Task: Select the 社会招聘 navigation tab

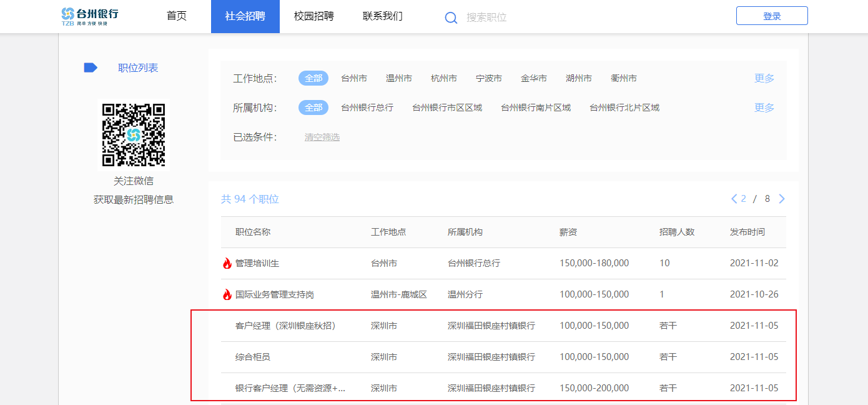Action: point(245,16)
